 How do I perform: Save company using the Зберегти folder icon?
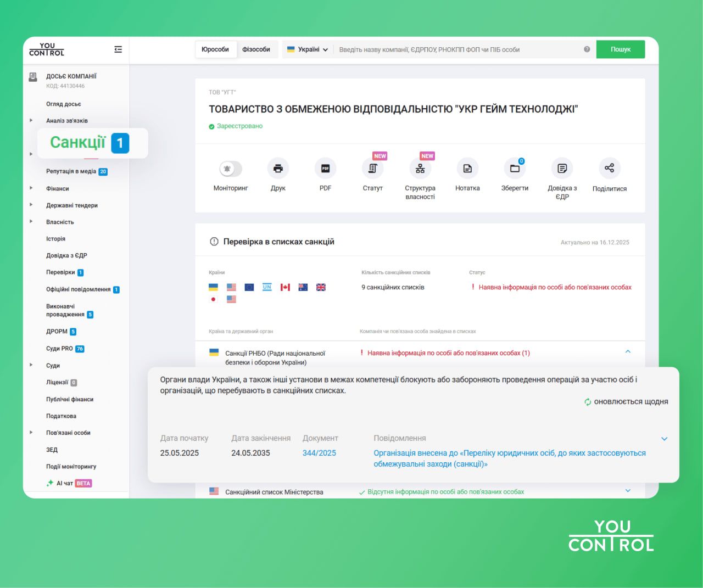point(515,169)
